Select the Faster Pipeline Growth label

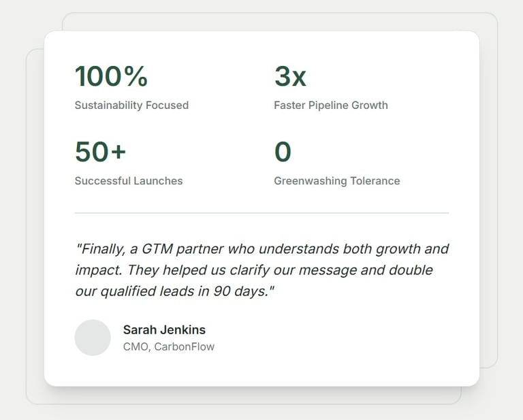tap(331, 106)
